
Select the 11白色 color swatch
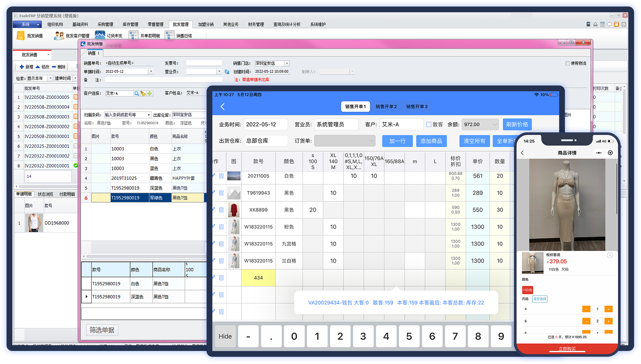(527, 290)
